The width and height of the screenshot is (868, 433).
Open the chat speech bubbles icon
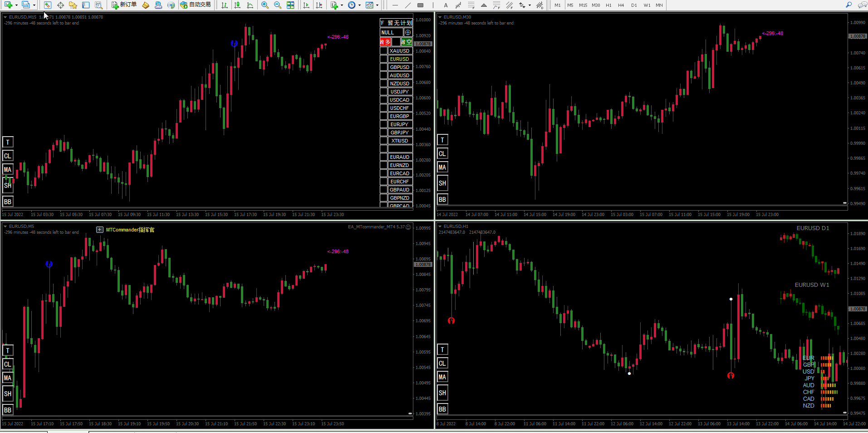point(862,5)
